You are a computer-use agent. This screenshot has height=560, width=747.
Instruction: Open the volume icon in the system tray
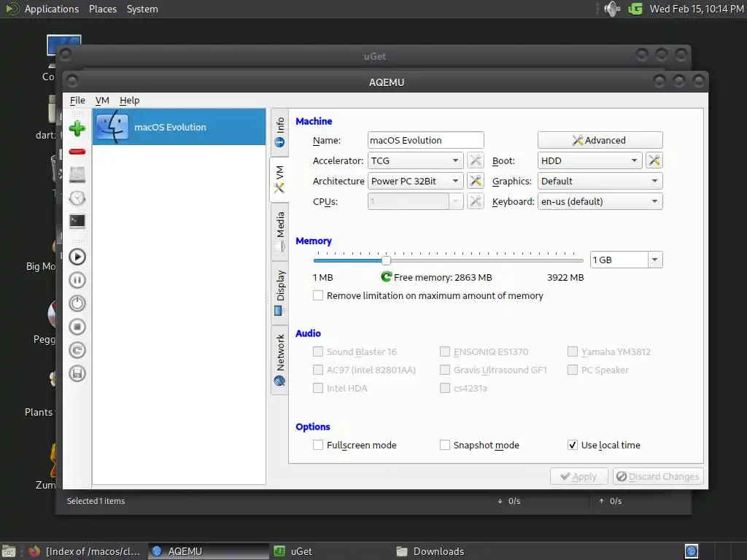[612, 9]
